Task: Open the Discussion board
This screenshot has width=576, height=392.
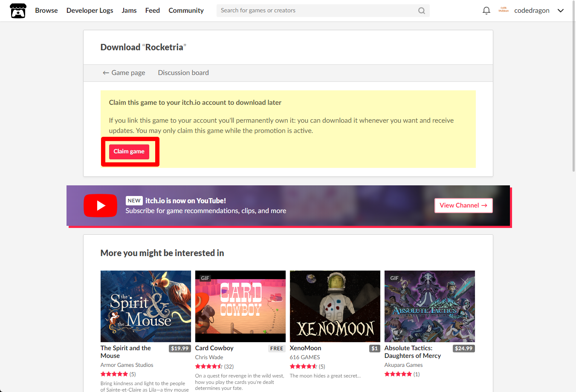Action: coord(183,72)
